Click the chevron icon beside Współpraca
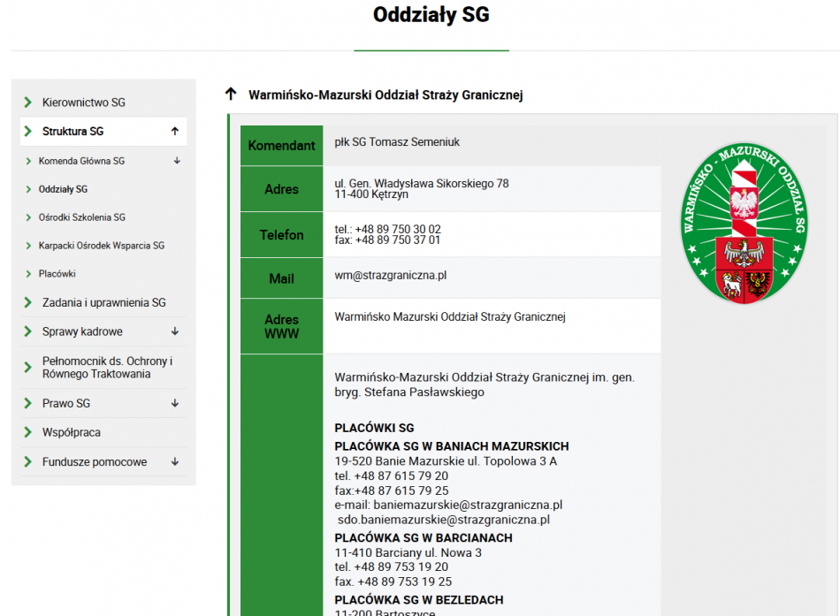The image size is (840, 616). 28,432
